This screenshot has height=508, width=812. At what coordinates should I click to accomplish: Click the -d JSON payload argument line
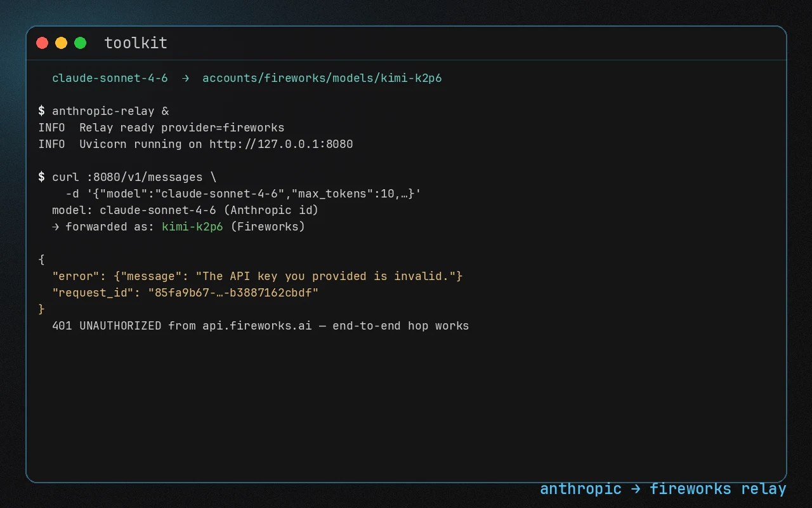(x=244, y=194)
